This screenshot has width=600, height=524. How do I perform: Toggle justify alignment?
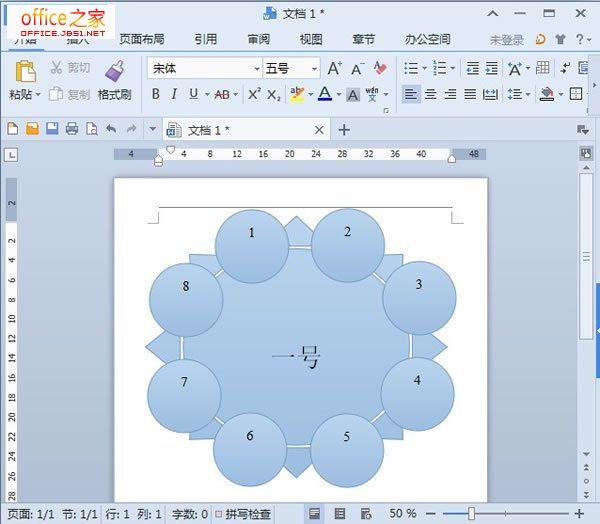point(470,94)
